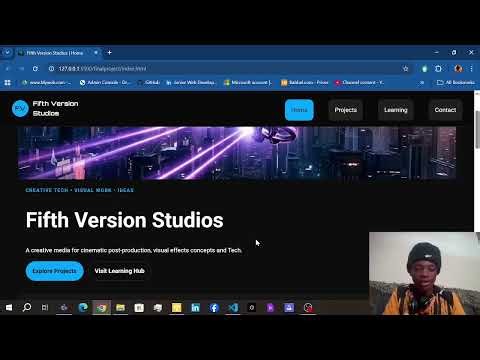Open Task View on taskbar
The width and height of the screenshot is (480, 360).
click(45, 307)
